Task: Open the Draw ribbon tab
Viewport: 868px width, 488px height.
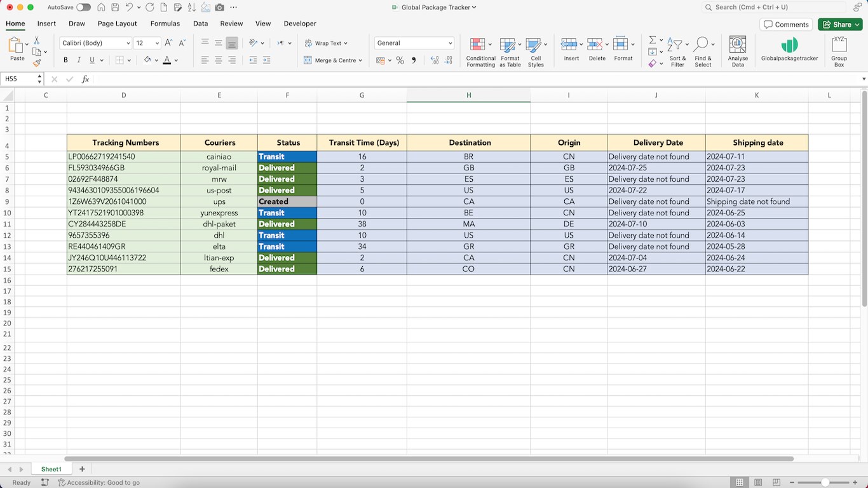Action: coord(77,24)
